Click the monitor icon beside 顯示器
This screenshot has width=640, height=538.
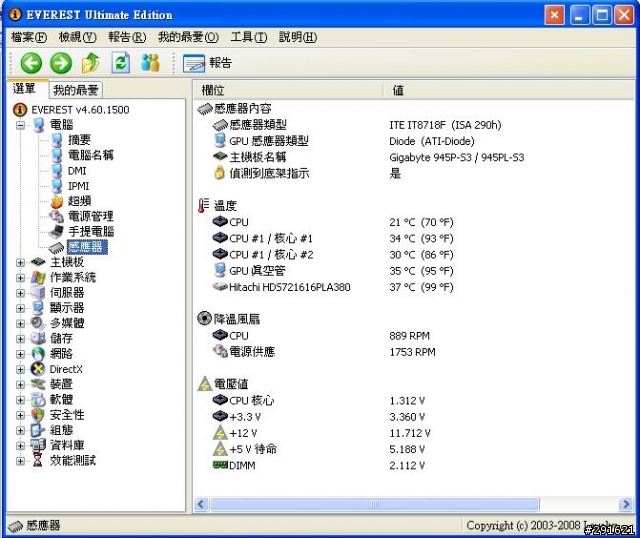(x=38, y=308)
